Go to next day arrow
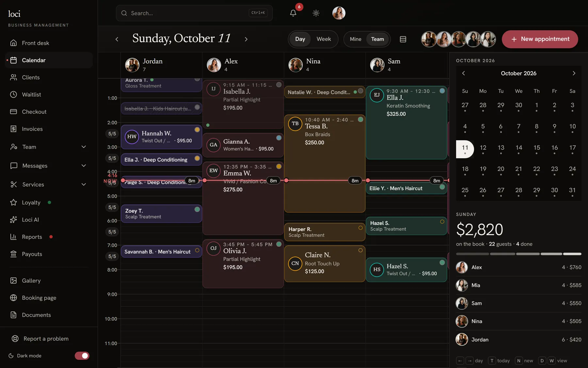The height and width of the screenshot is (368, 588). tap(246, 39)
